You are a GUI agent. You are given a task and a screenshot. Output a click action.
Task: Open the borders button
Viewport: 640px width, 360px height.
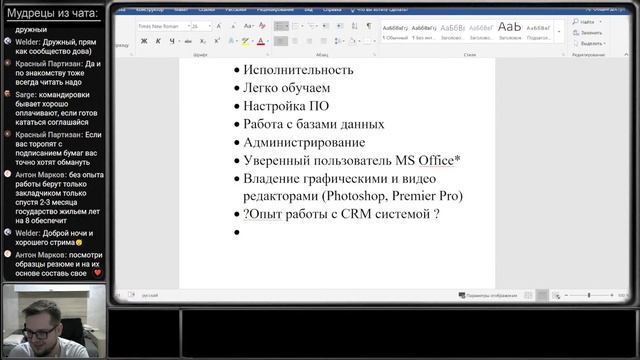pyautogui.click(x=367, y=41)
